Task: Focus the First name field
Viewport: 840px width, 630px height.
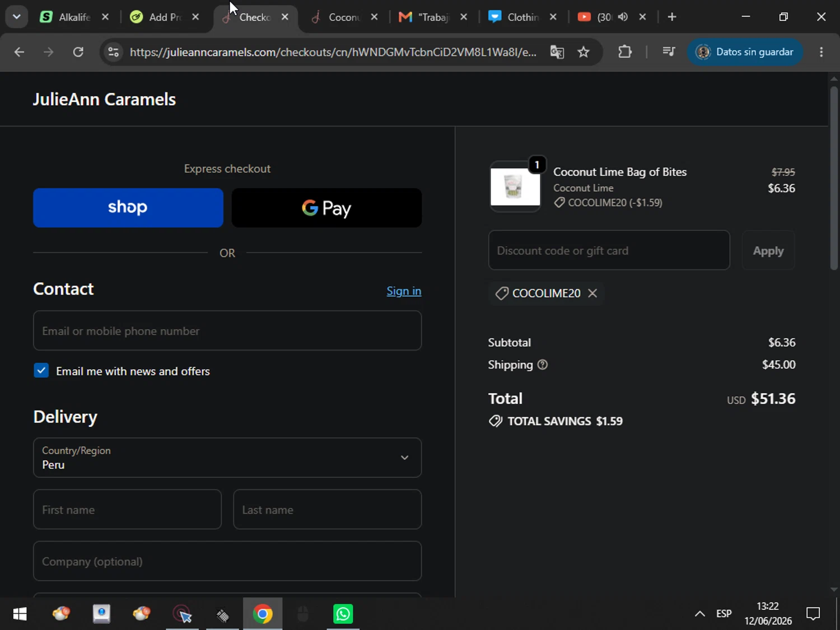Action: 127,510
